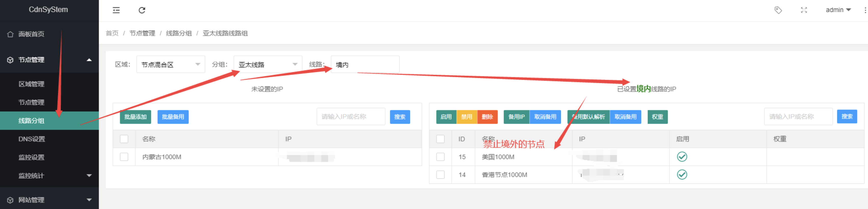Click 节点管理 breadcrumb link
Screen dimensions: 868x209
tap(142, 33)
